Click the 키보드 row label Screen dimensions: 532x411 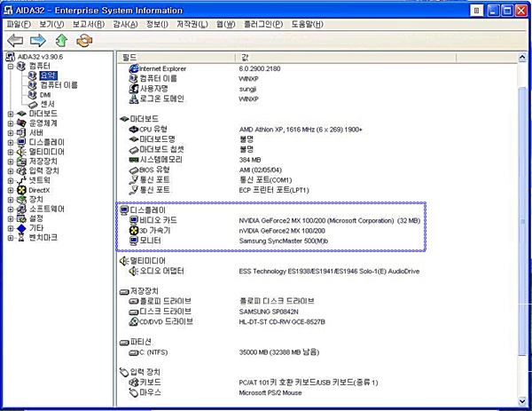tap(151, 383)
